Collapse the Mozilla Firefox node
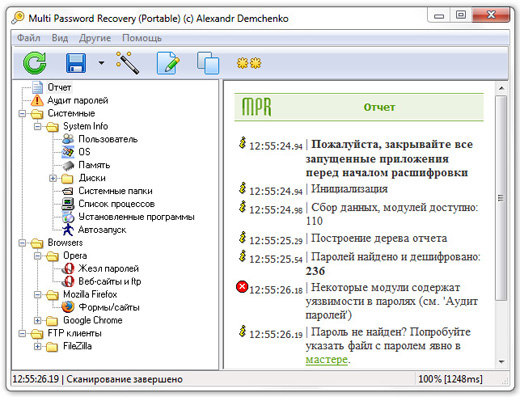The height and width of the screenshot is (397, 520). pos(38,295)
